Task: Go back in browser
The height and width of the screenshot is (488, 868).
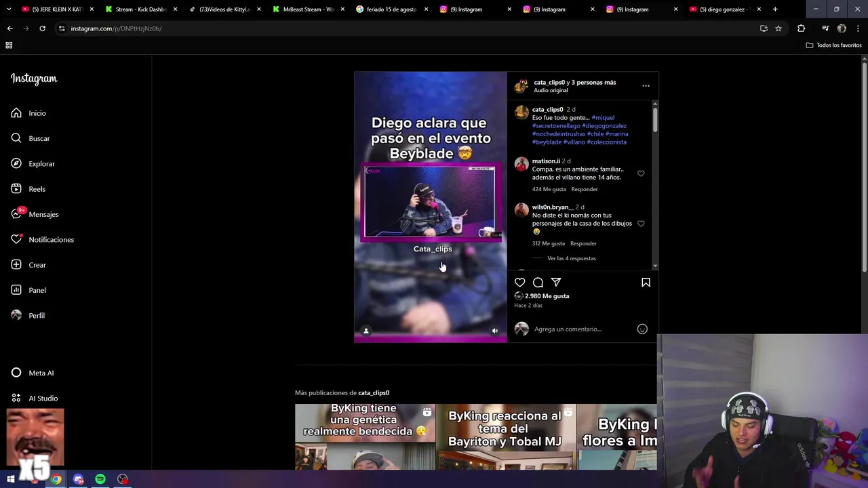Action: coord(9,28)
